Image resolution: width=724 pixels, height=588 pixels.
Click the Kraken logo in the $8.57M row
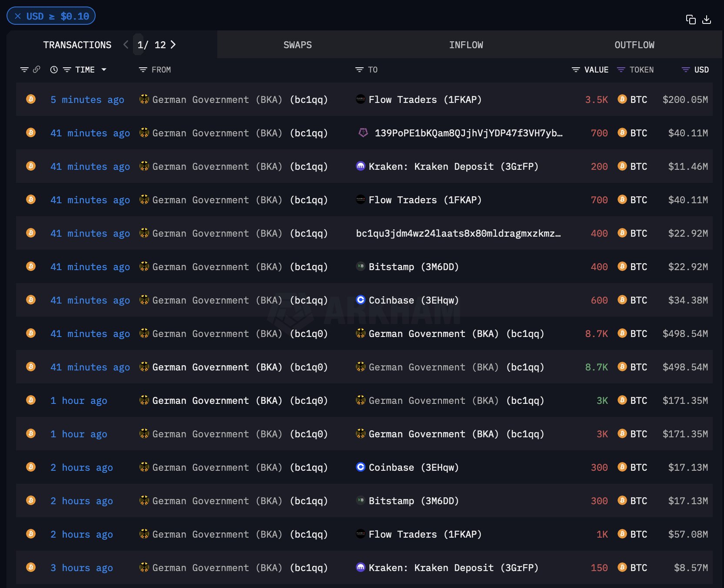point(360,567)
